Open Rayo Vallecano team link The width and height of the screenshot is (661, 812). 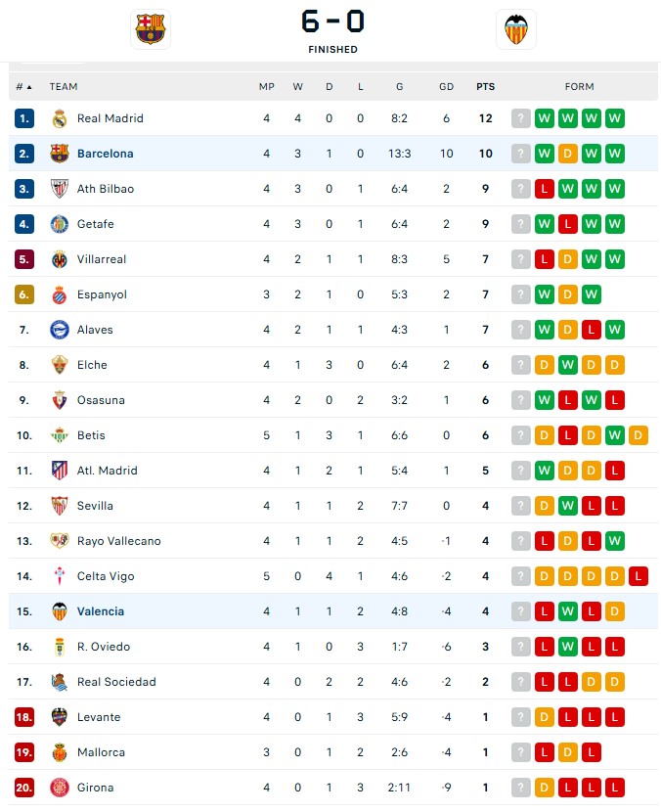(x=119, y=541)
